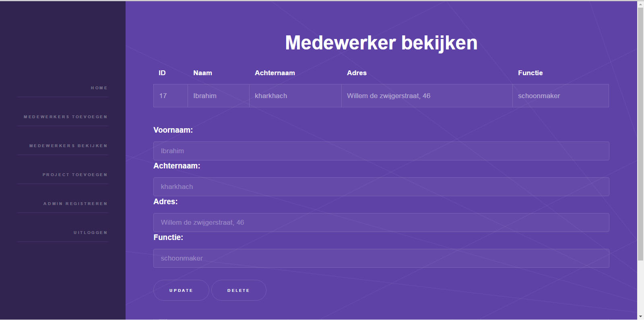The width and height of the screenshot is (644, 320).
Task: Select the Ibrahim table cell
Action: click(219, 96)
